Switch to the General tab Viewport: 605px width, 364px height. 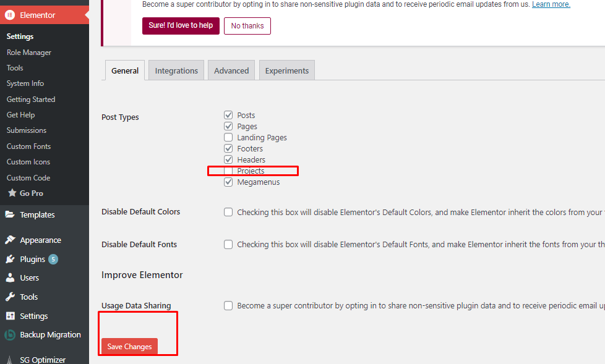click(x=125, y=70)
